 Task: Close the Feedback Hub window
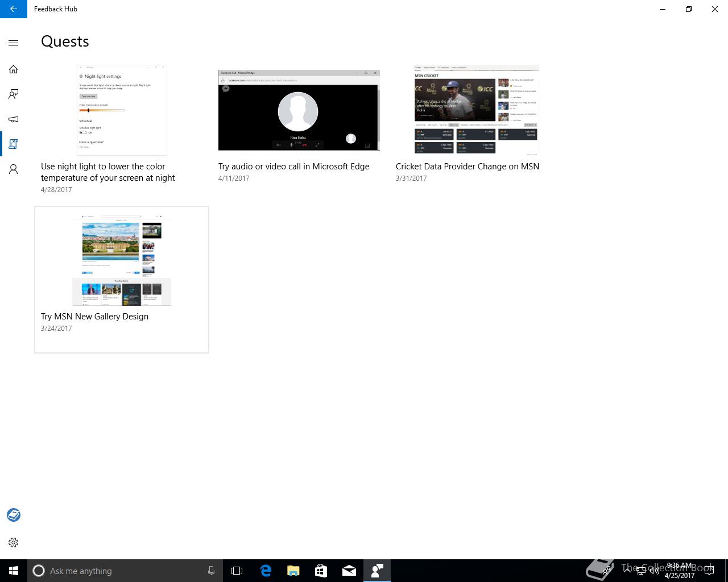715,9
